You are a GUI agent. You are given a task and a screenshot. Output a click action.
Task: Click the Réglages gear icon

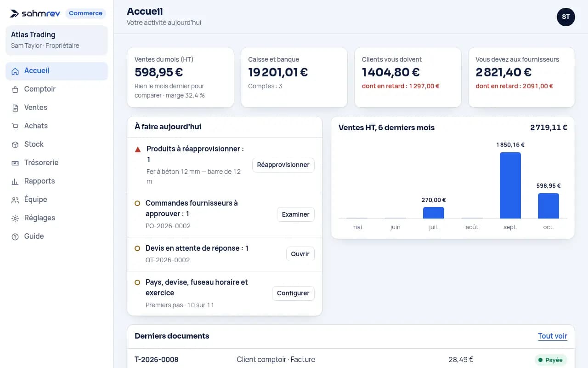pyautogui.click(x=15, y=218)
